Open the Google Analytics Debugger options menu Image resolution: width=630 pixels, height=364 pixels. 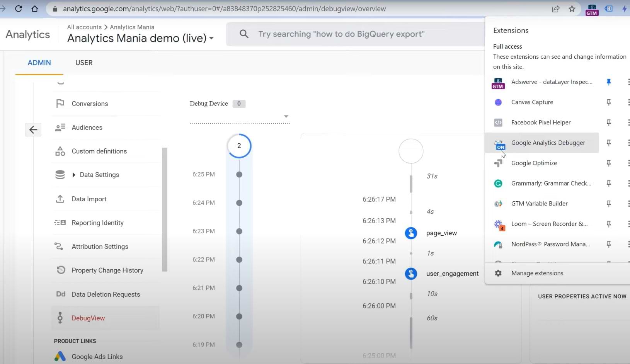click(628, 143)
